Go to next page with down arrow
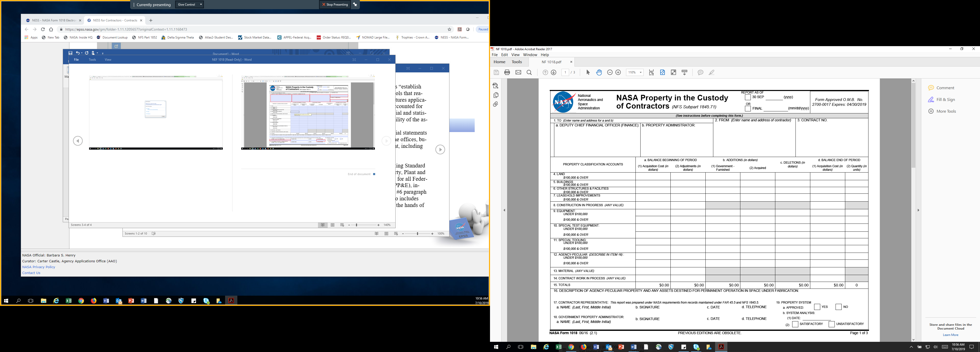This screenshot has width=980, height=352. [x=554, y=72]
